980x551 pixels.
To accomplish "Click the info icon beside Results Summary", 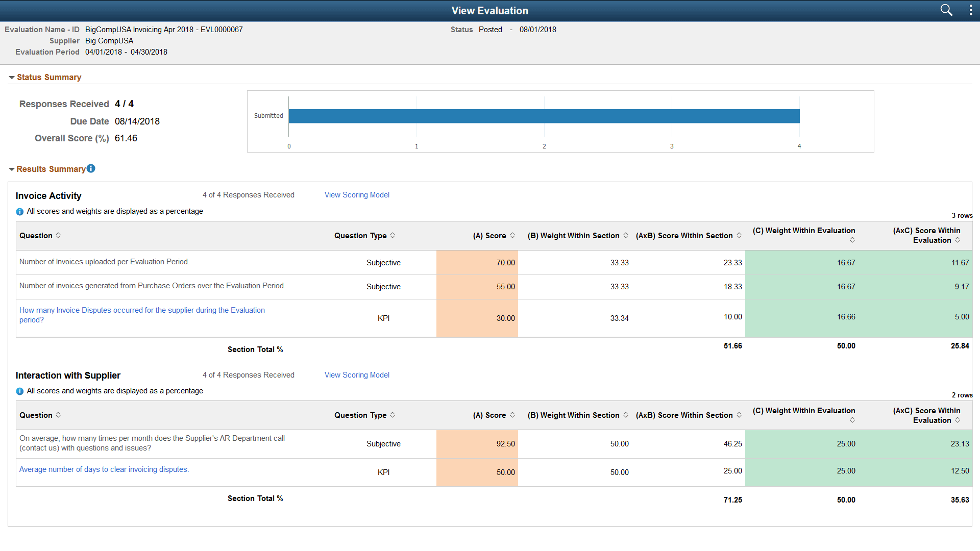I will tap(91, 168).
